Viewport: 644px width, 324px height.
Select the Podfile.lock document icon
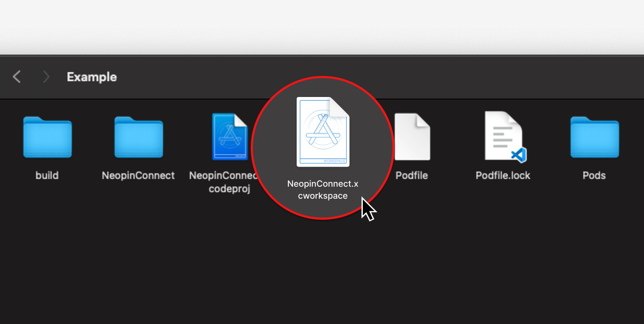(503, 136)
